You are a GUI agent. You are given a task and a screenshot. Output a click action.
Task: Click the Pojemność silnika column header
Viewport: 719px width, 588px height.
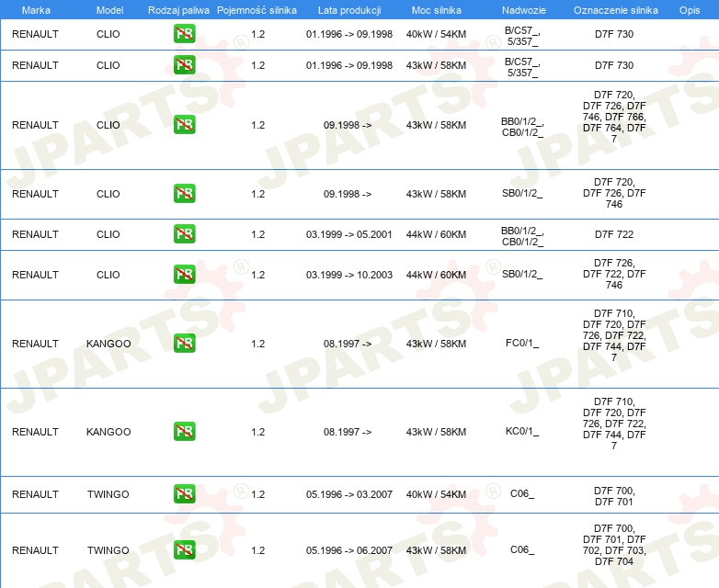tap(257, 10)
